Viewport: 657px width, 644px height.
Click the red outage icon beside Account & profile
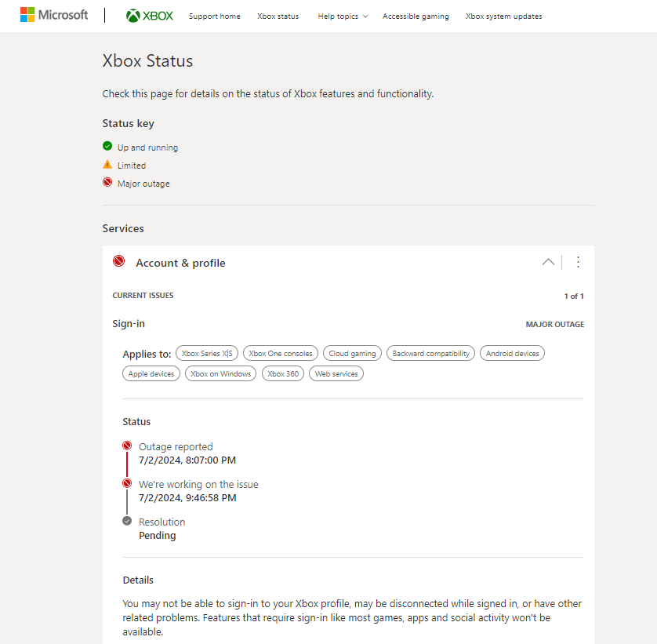pyautogui.click(x=119, y=262)
